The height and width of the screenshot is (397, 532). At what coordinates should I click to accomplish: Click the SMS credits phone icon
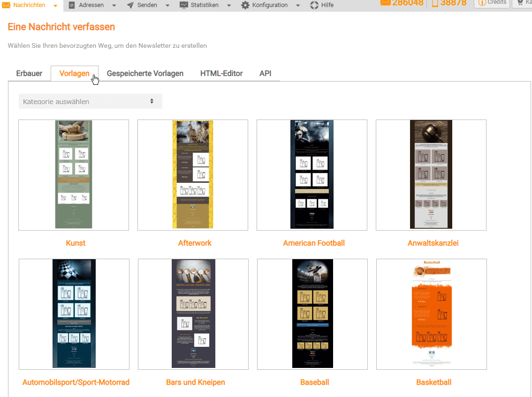pyautogui.click(x=435, y=3)
